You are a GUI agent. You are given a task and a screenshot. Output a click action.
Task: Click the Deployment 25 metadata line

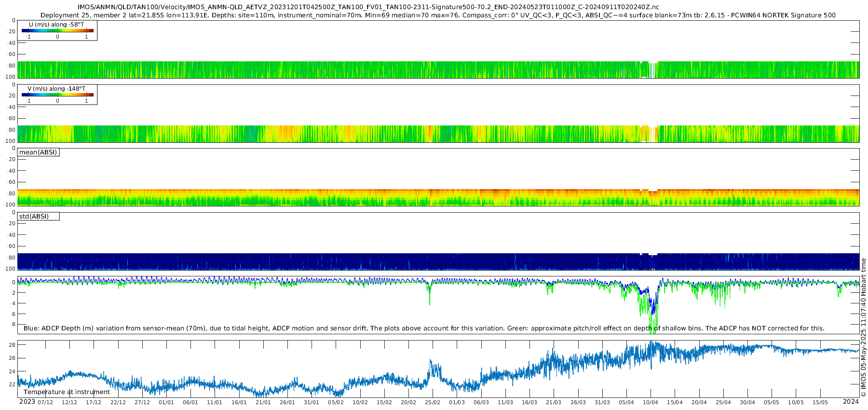[x=438, y=15]
